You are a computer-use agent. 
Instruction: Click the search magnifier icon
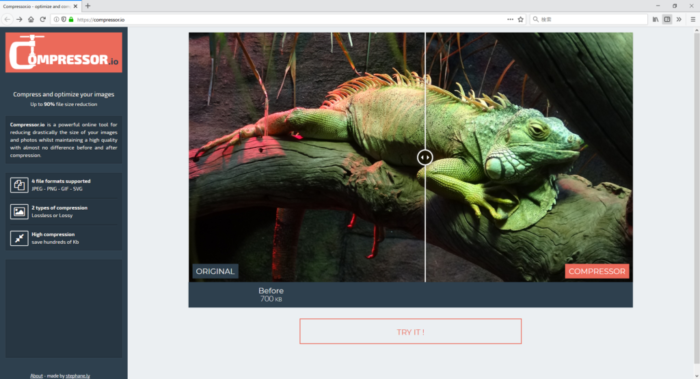click(x=536, y=19)
